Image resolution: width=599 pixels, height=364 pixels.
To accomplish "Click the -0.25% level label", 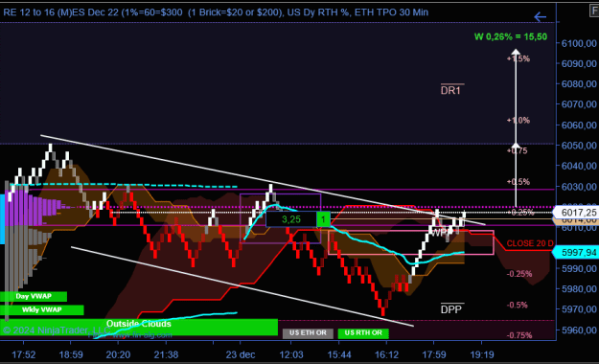I will (519, 274).
